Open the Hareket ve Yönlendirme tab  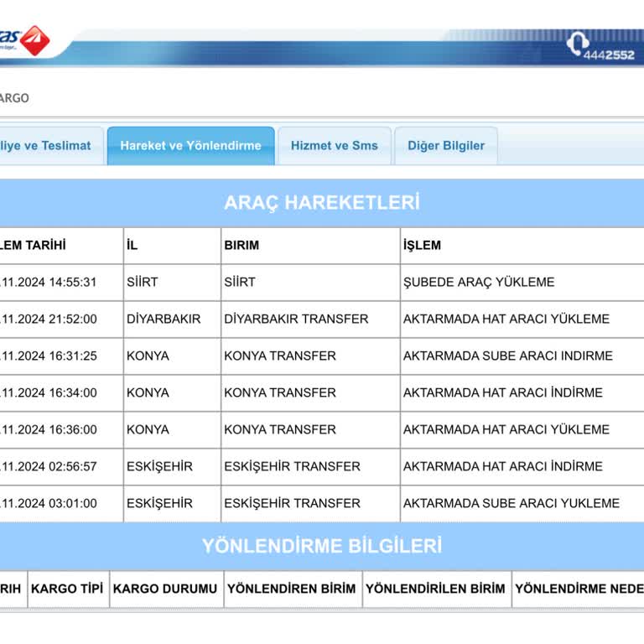click(191, 146)
